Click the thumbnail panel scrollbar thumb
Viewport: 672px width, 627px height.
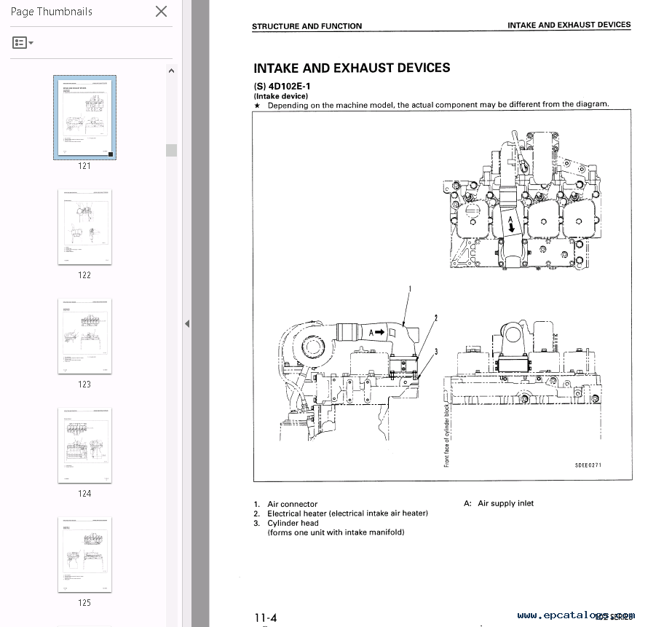tap(171, 150)
